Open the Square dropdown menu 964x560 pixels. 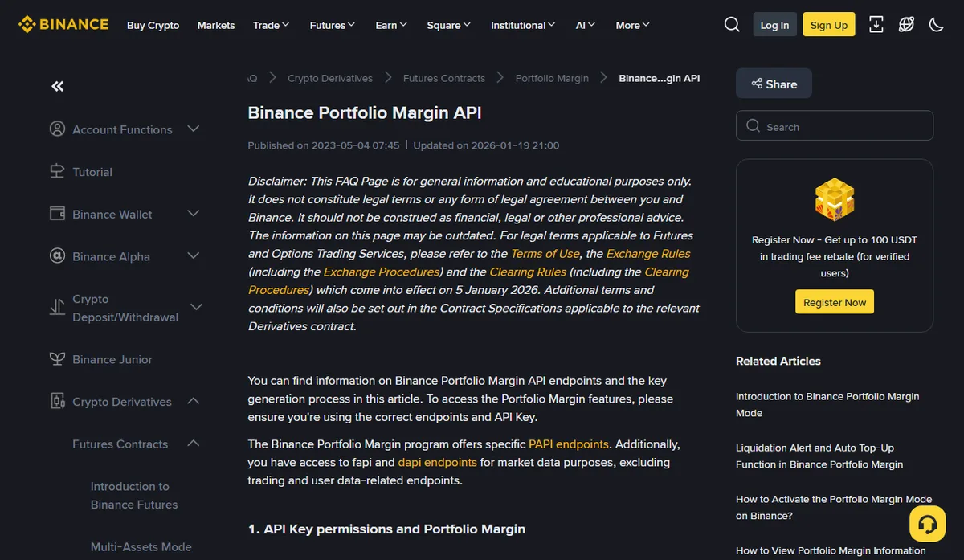pyautogui.click(x=449, y=25)
